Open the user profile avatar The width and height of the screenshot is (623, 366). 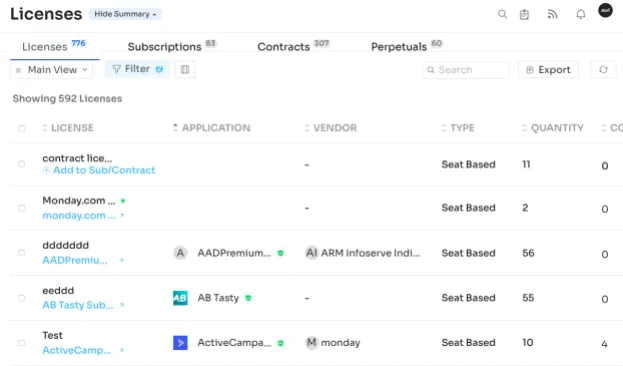click(x=605, y=11)
